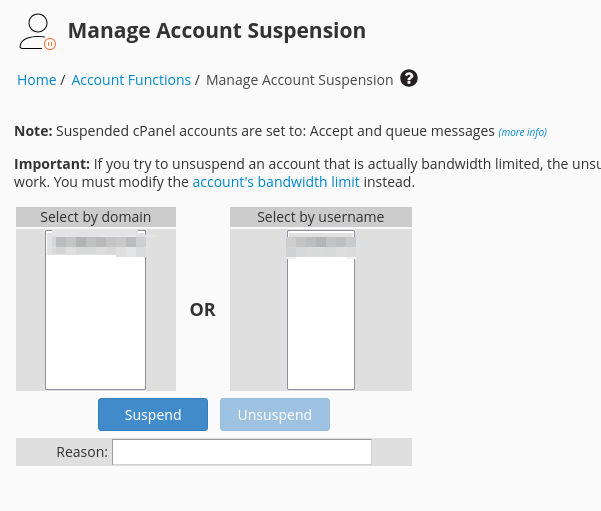601x511 pixels.
Task: Open the help question mark icon
Action: pos(408,79)
